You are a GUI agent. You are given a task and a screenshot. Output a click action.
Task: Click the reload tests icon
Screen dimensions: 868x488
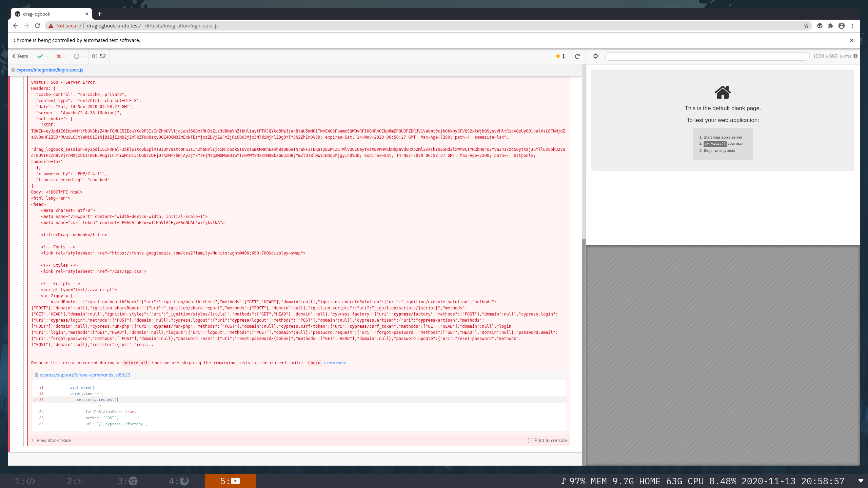click(x=577, y=56)
